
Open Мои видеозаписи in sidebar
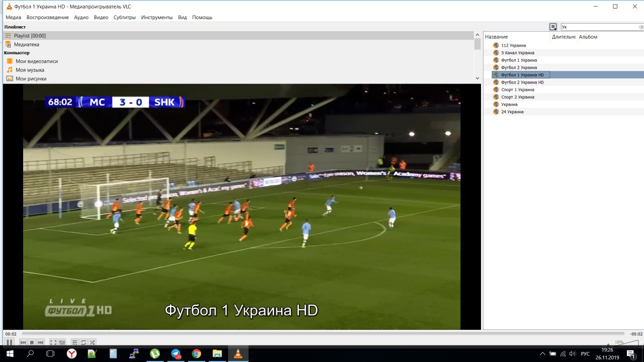coord(37,61)
